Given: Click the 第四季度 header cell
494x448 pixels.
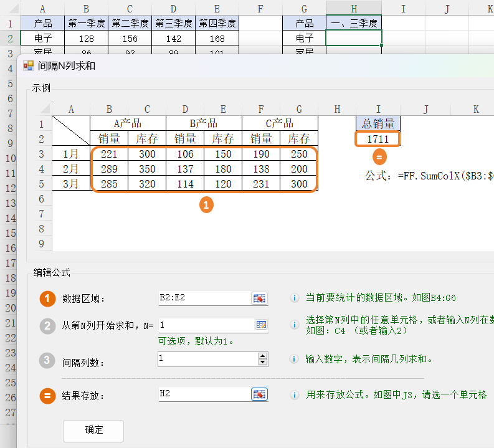Looking at the screenshot, I should click(217, 23).
